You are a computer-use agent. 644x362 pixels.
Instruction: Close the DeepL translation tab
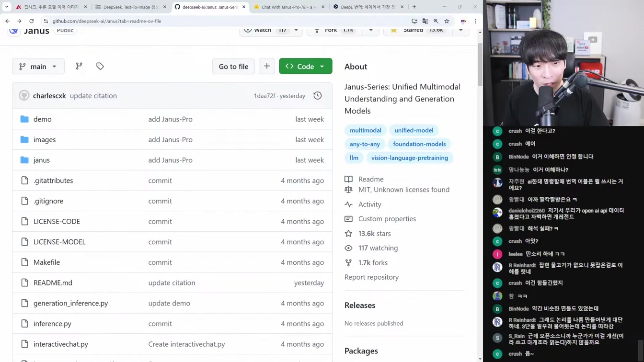402,7
